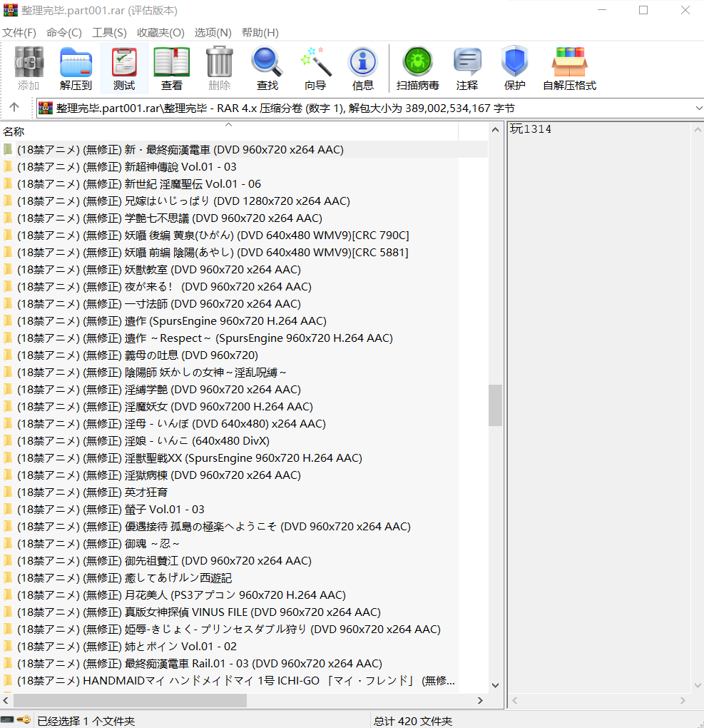704x728 pixels.
Task: Click the file list horizontal scrollbar thumb
Action: coord(130,700)
